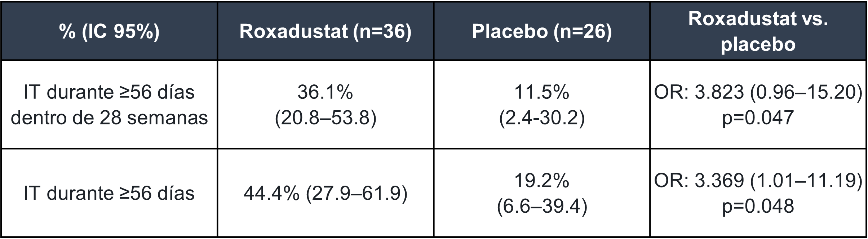Click the 36.1% Roxadustat value
Image resolution: width=868 pixels, height=239 pixels.
click(x=325, y=92)
